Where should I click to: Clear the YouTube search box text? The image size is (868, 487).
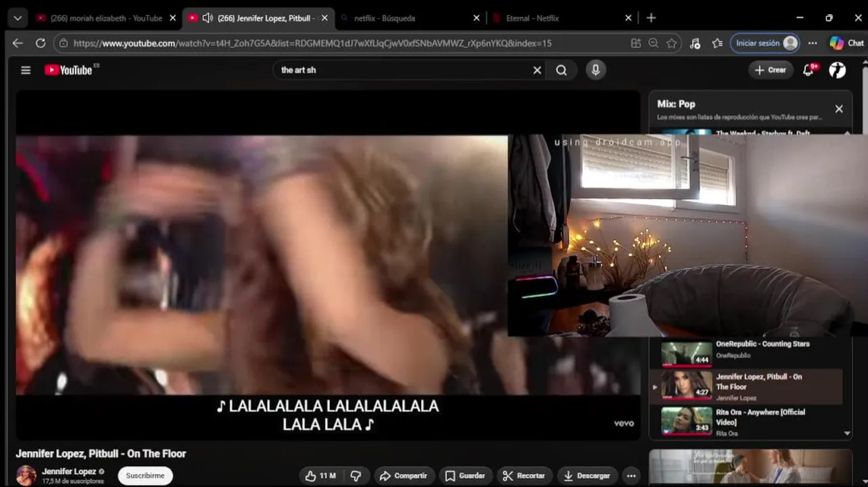tap(537, 70)
